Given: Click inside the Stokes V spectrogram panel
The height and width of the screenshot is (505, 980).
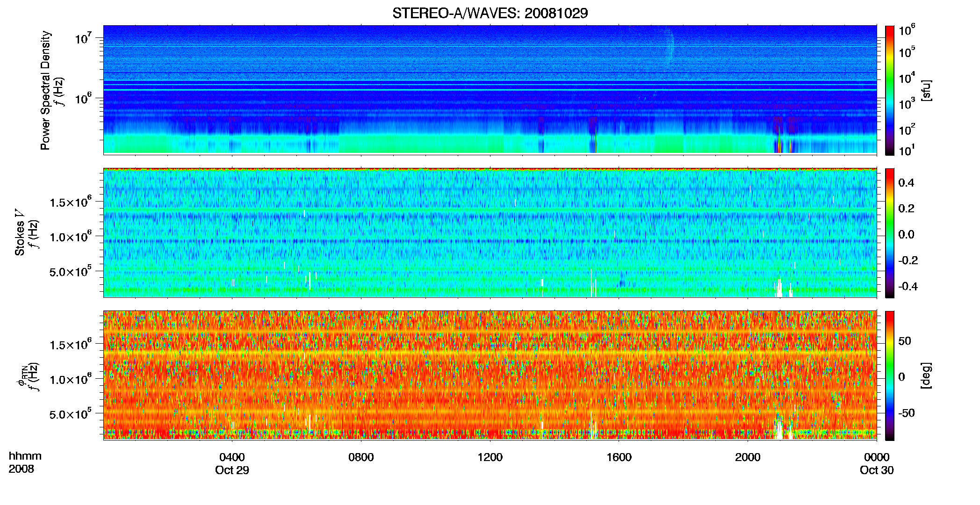Looking at the screenshot, I should 490,233.
